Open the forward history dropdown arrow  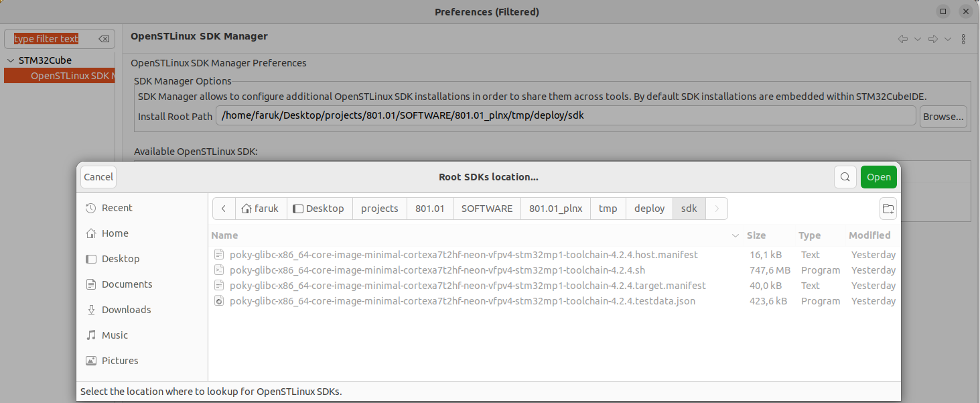948,39
